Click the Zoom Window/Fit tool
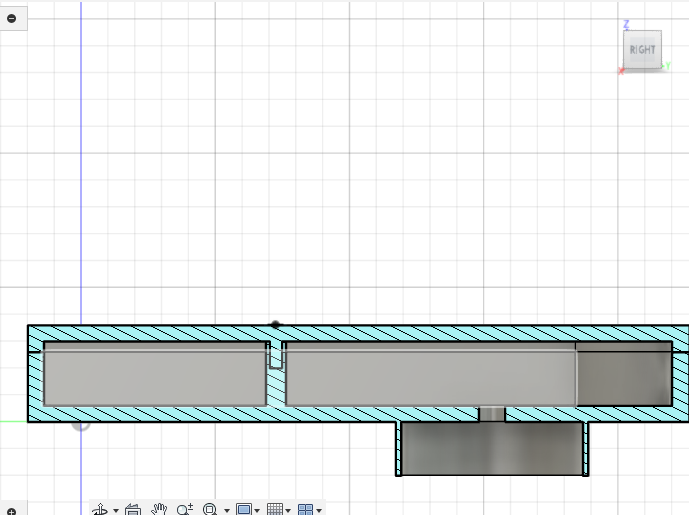This screenshot has width=689, height=515. (210, 510)
